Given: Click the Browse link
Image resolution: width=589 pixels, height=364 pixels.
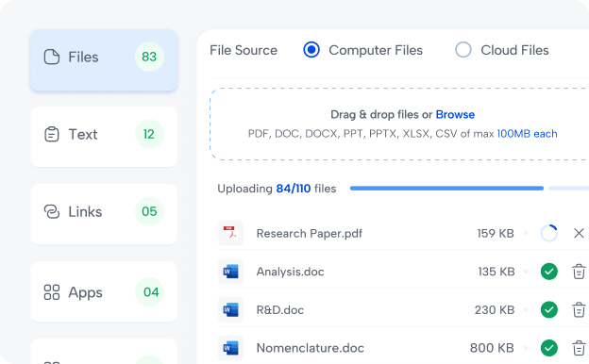Looking at the screenshot, I should pos(455,114).
